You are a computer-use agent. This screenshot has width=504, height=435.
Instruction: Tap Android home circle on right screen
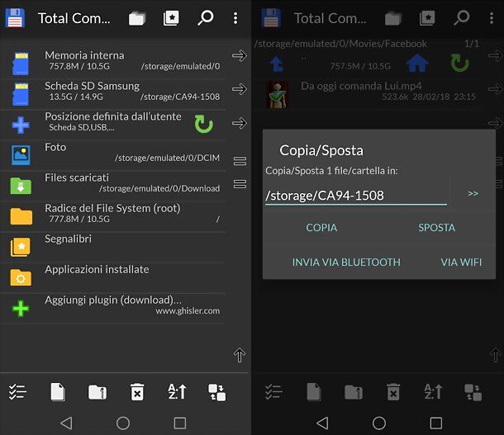pyautogui.click(x=379, y=423)
